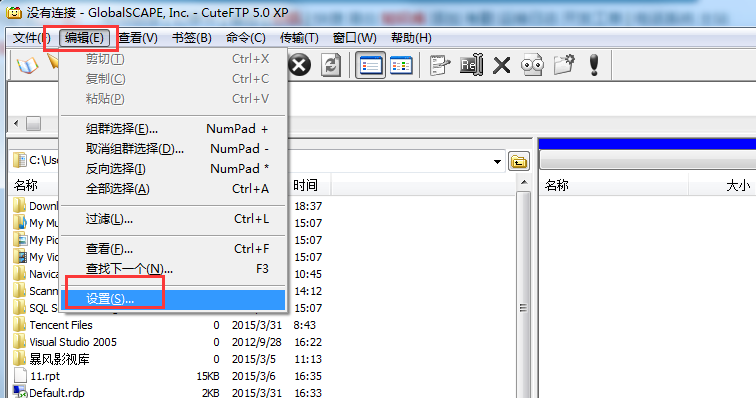Open the 窗口(W) menu
The width and height of the screenshot is (756, 398).
pyautogui.click(x=354, y=38)
